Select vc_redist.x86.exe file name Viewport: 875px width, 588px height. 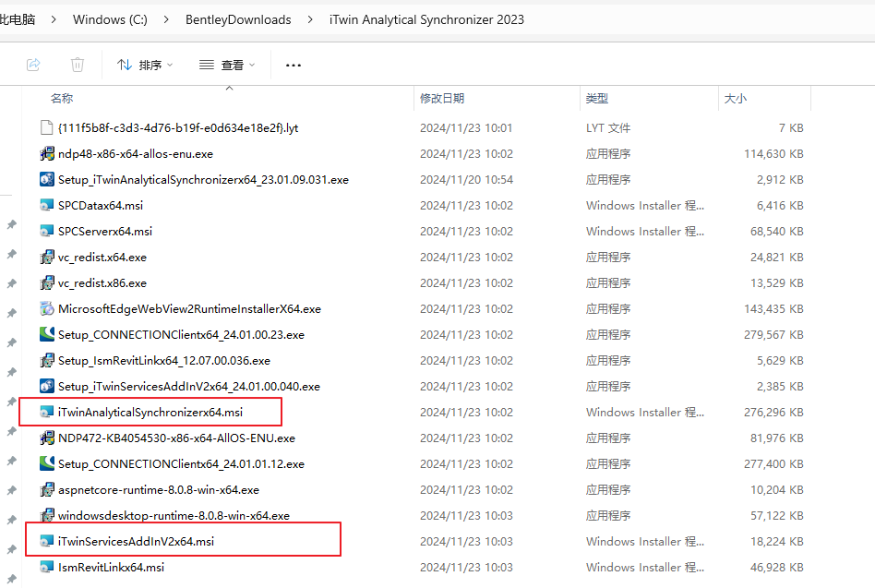102,282
